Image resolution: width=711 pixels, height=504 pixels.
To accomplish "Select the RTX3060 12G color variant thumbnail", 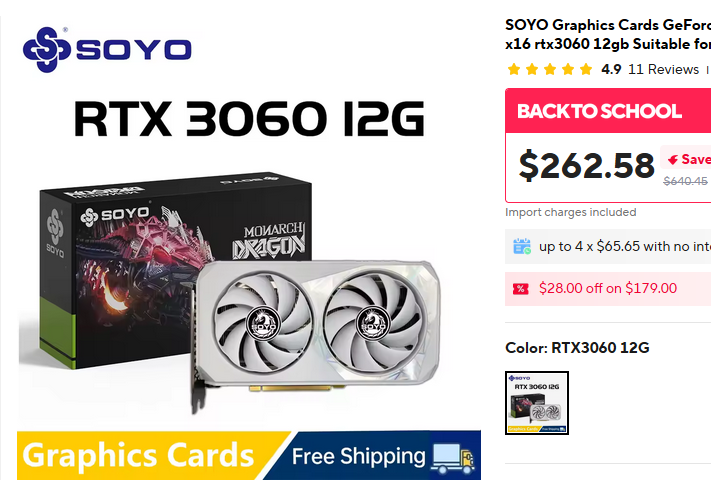I will [x=537, y=403].
